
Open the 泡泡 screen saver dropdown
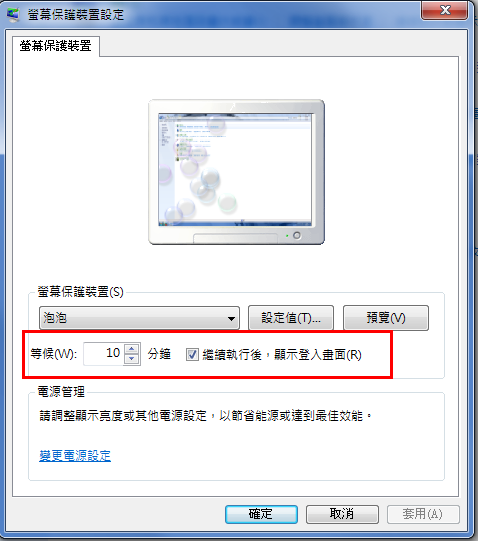tap(139, 318)
